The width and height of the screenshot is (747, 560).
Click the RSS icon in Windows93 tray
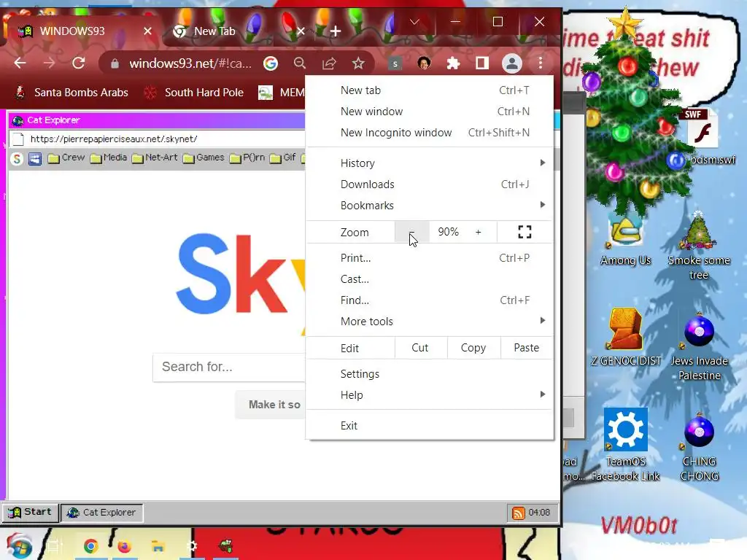(x=519, y=513)
